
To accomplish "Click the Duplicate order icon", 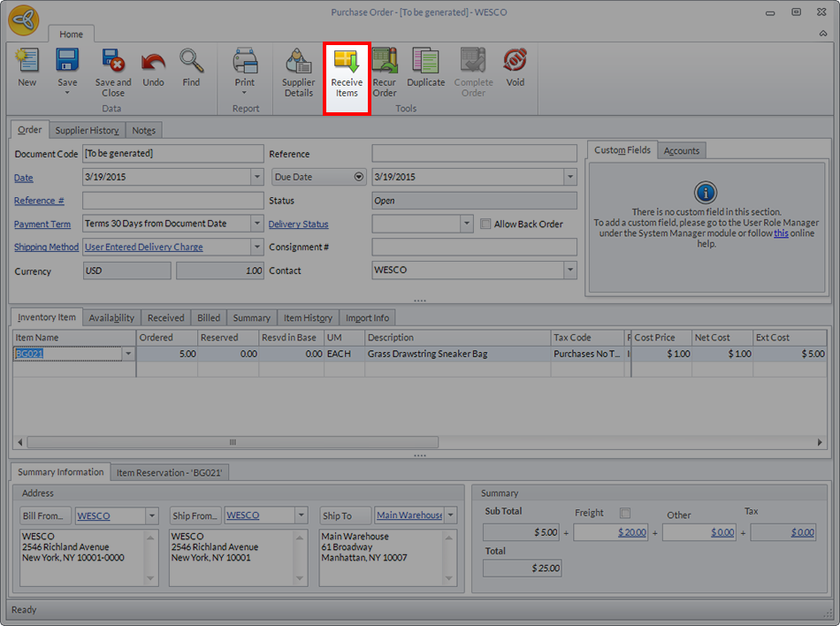I will click(x=425, y=69).
